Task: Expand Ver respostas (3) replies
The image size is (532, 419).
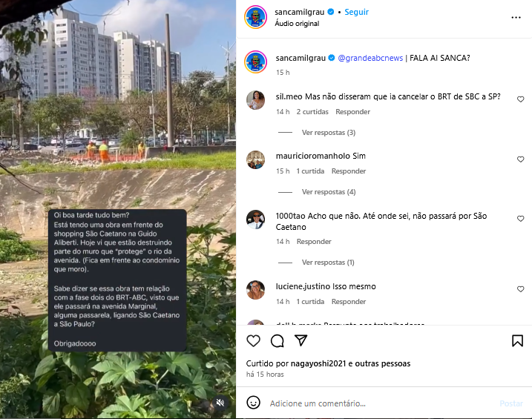Action: point(329,133)
